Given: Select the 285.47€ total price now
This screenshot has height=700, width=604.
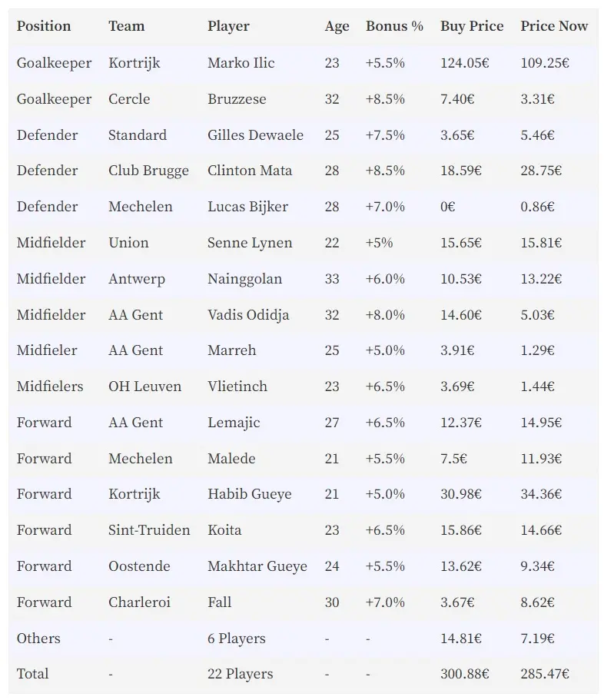Looking at the screenshot, I should click(x=545, y=674).
